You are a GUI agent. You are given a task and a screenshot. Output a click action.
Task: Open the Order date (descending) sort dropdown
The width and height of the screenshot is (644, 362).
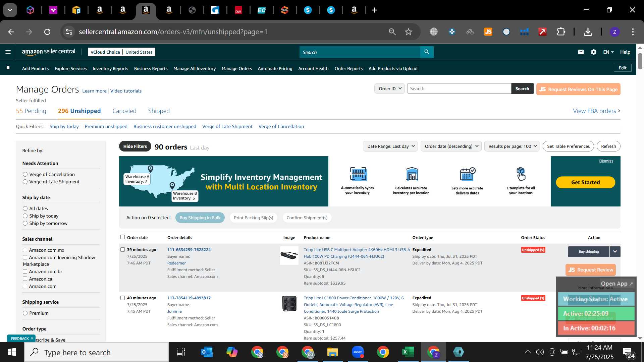(451, 146)
